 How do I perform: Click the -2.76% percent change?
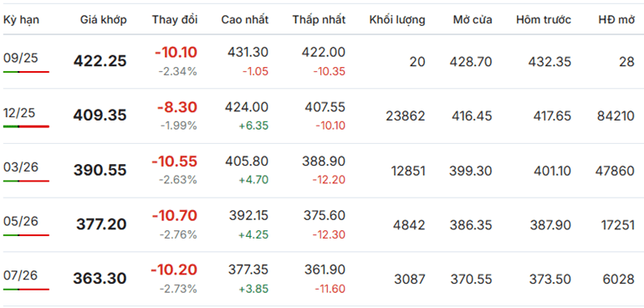point(178,234)
